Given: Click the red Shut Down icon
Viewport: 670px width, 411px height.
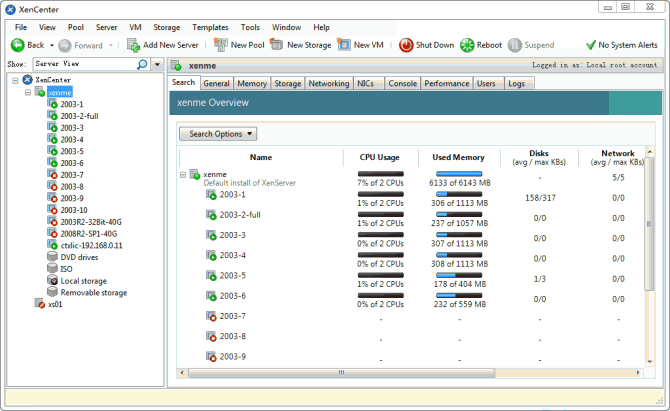Looking at the screenshot, I should [406, 45].
